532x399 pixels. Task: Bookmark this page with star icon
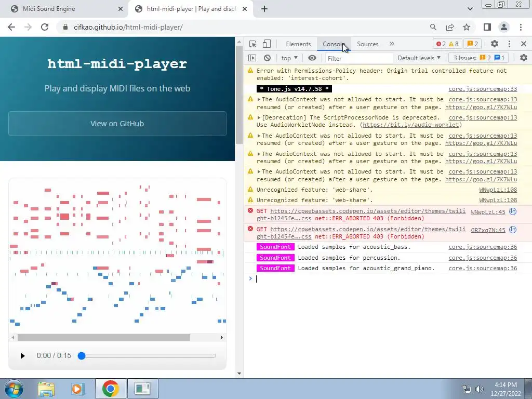pos(467,27)
